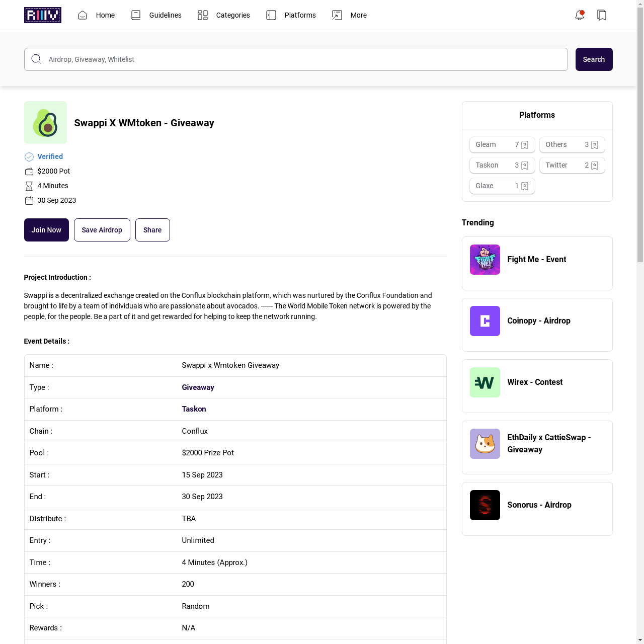The image size is (644, 644).
Task: Select the Glaxe platform filter
Action: coord(502,186)
